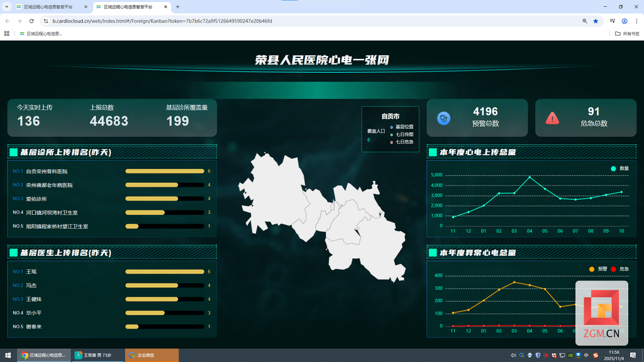
Task: Open 企业微信 from the taskbar
Action: click(151, 355)
